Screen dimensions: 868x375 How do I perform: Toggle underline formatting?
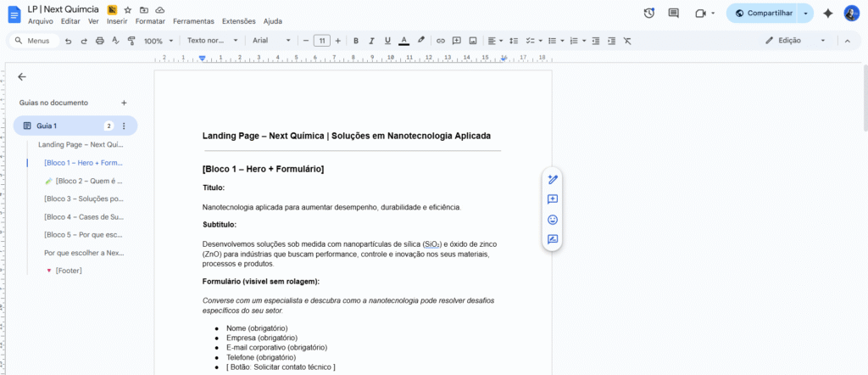[x=387, y=41]
